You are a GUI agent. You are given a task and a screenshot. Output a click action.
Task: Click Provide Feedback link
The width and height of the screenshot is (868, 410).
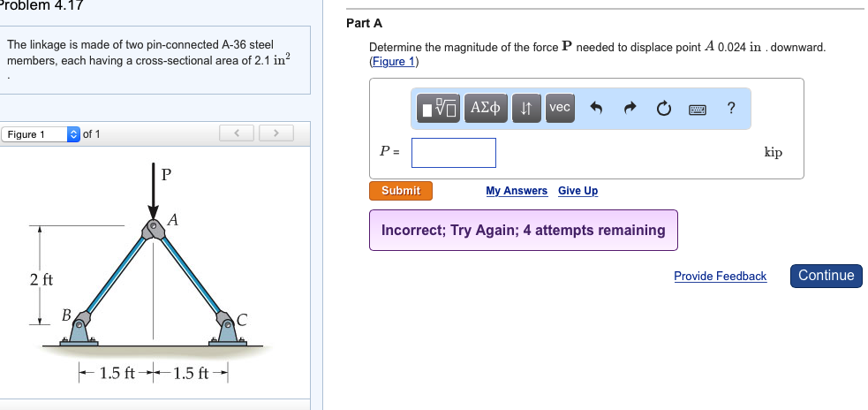pyautogui.click(x=720, y=277)
